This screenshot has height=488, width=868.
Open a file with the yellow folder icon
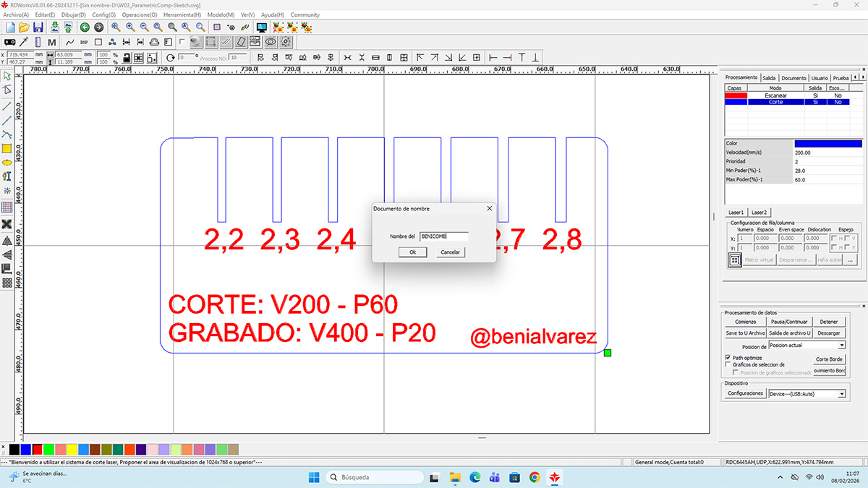24,27
